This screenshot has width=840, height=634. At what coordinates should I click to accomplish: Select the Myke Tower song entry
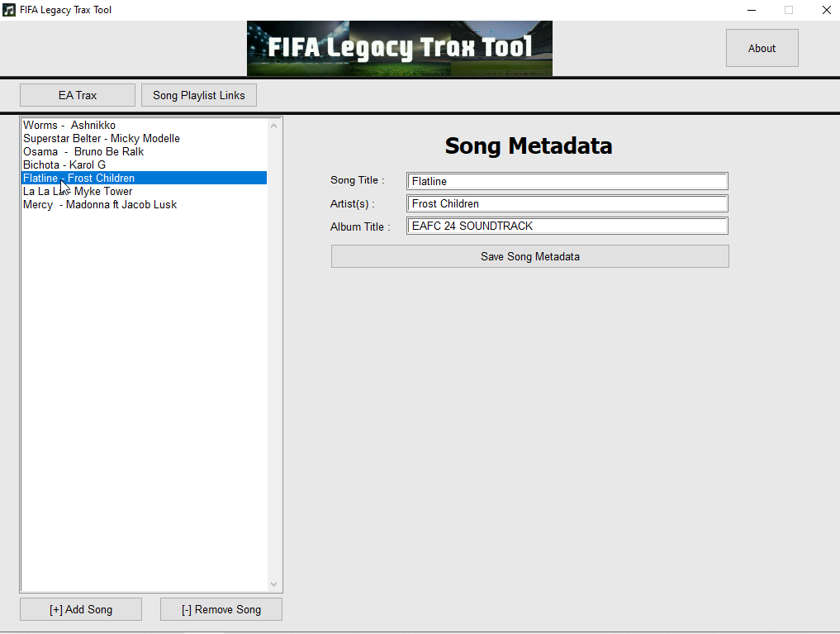tap(144, 191)
